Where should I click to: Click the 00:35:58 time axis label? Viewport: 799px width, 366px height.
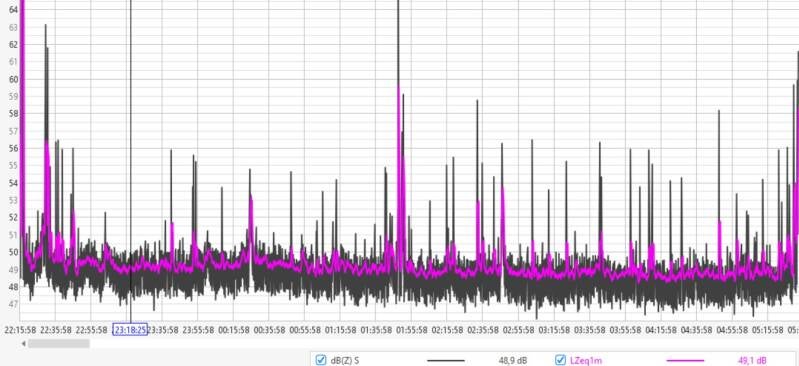point(270,330)
